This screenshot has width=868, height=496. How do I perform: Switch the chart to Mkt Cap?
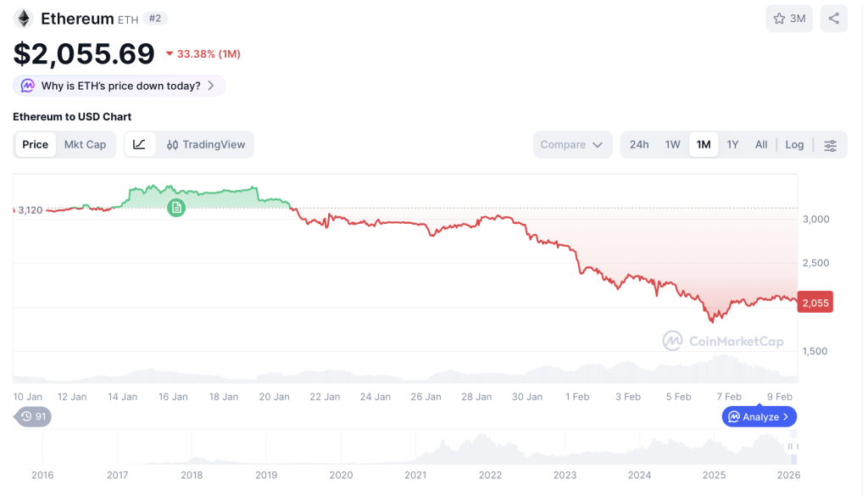pos(85,144)
